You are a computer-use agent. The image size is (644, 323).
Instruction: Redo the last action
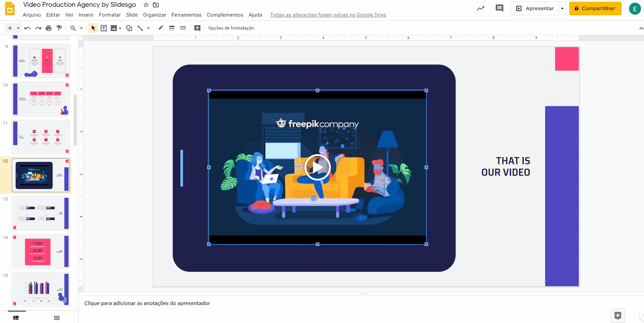click(38, 28)
